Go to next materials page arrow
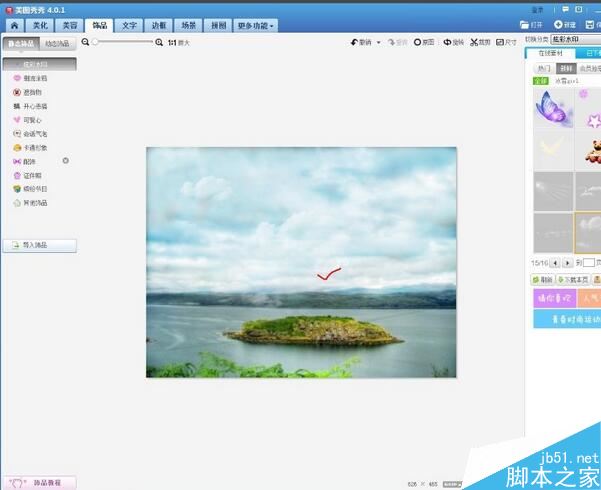 point(568,263)
